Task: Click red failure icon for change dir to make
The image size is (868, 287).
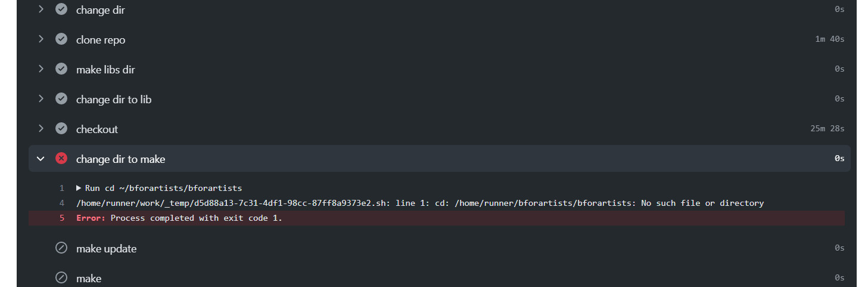Action: (61, 159)
